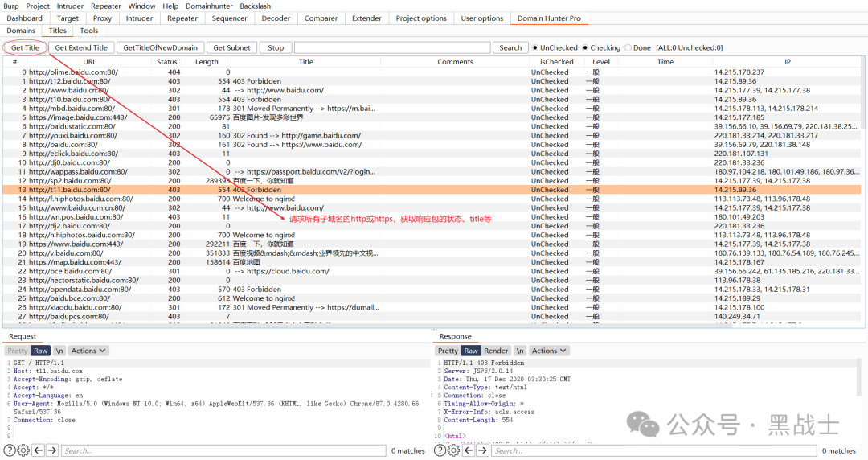Click the Search button
The image size is (868, 460).
click(x=510, y=47)
